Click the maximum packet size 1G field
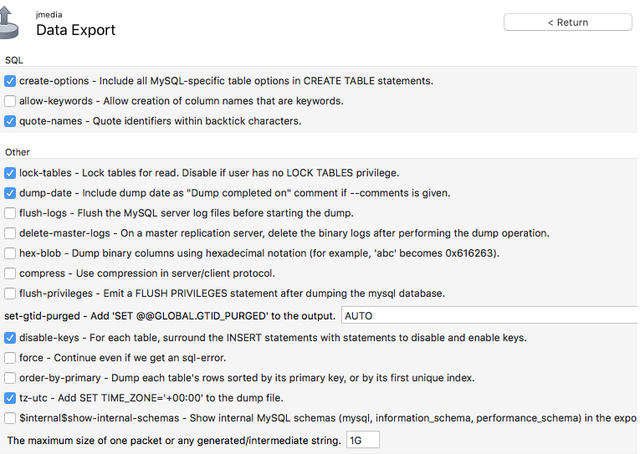640x454 pixels. click(x=363, y=440)
